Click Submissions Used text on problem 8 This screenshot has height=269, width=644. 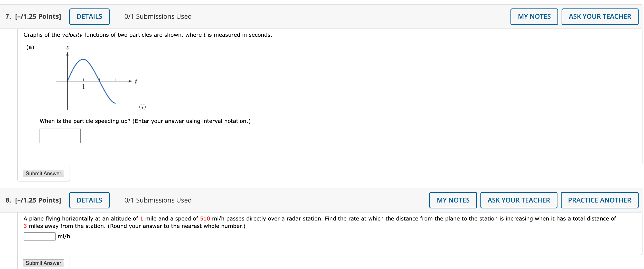pos(158,200)
